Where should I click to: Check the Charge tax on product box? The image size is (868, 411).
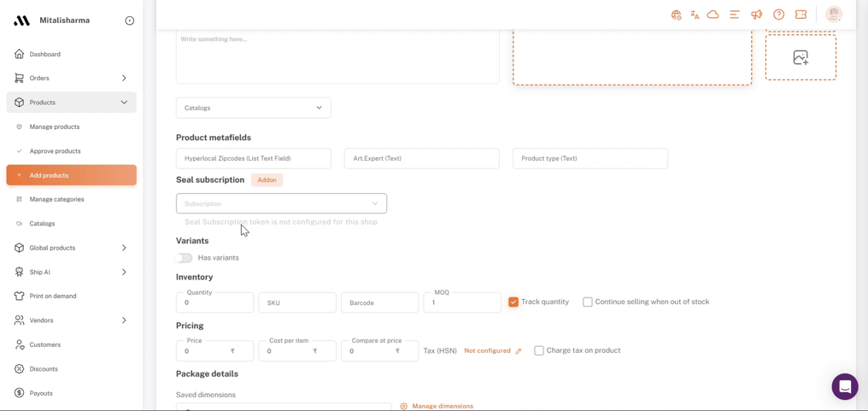(x=538, y=350)
